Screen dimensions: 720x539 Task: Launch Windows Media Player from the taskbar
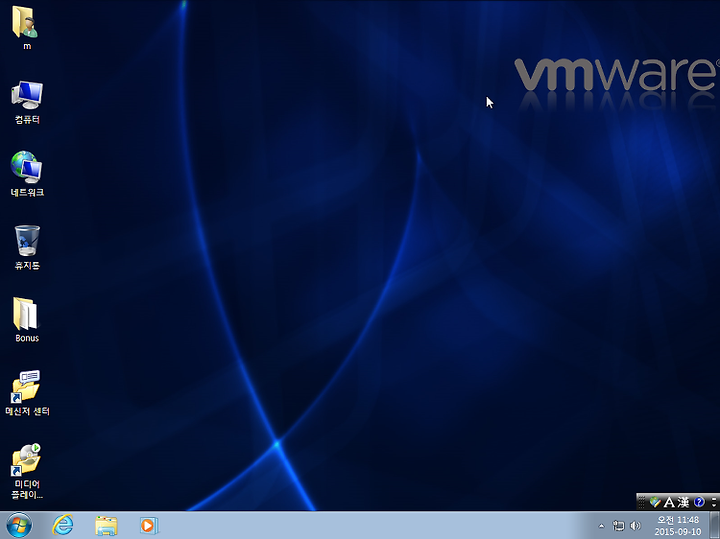coord(149,525)
